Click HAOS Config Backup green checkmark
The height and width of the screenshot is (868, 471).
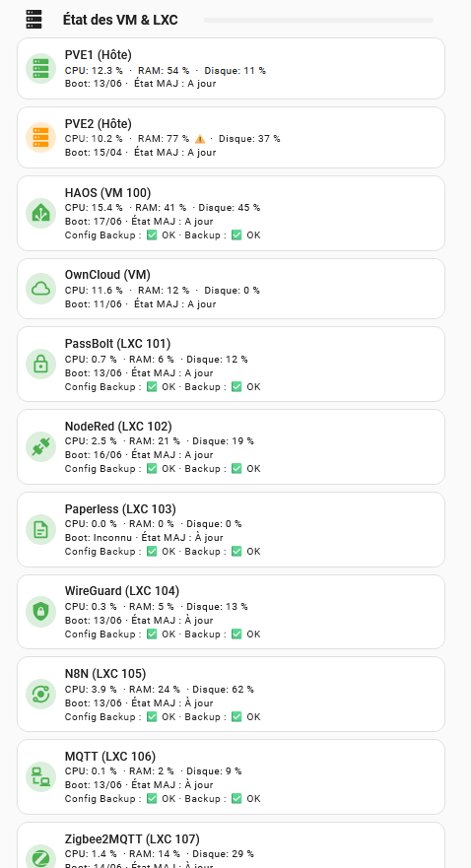pyautogui.click(x=152, y=234)
